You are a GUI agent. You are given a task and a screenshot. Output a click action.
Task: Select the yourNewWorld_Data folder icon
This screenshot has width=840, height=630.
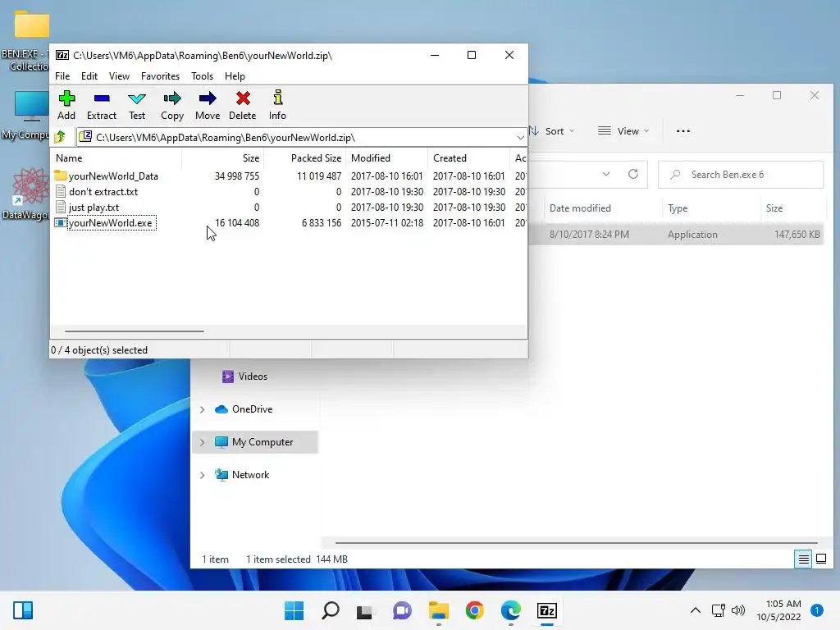coord(61,176)
